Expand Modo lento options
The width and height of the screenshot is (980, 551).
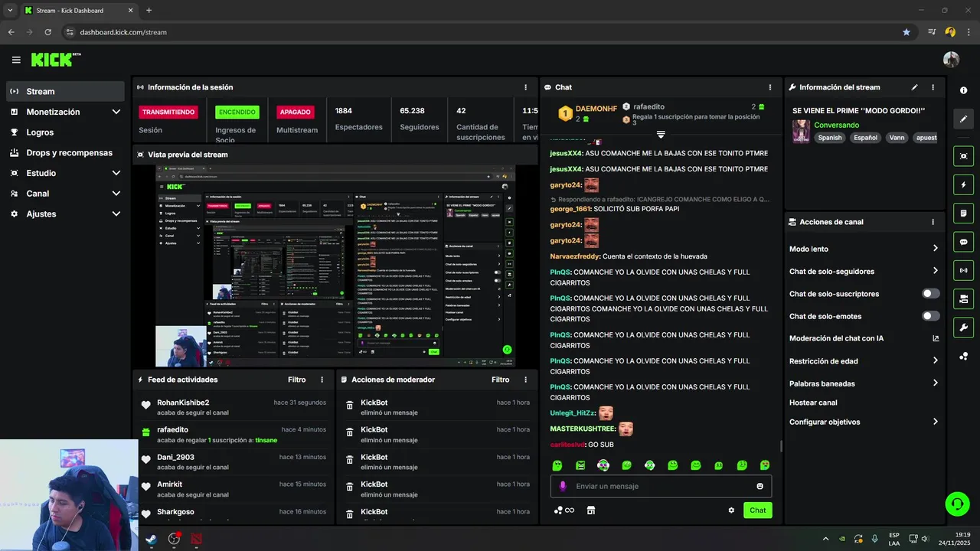tap(936, 249)
